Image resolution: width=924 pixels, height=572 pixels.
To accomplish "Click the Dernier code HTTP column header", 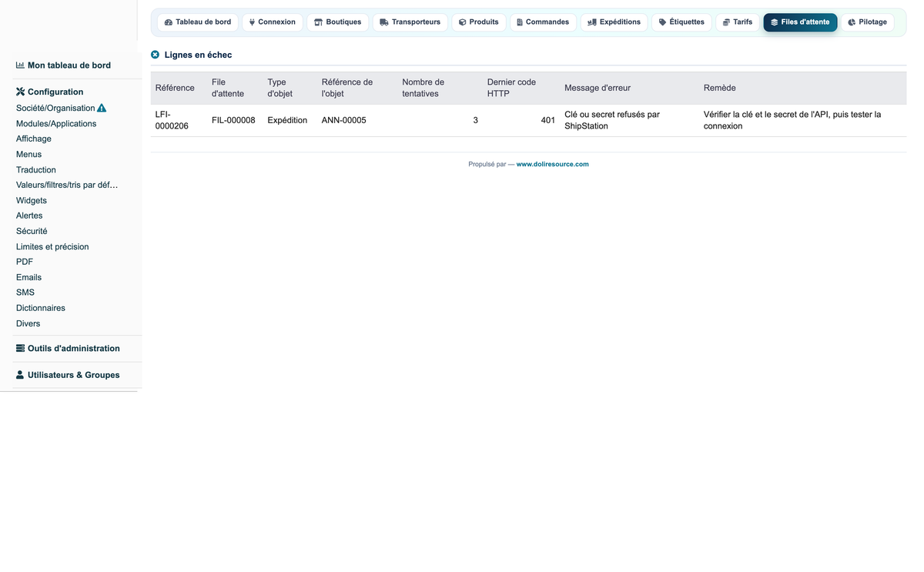I will (x=511, y=88).
